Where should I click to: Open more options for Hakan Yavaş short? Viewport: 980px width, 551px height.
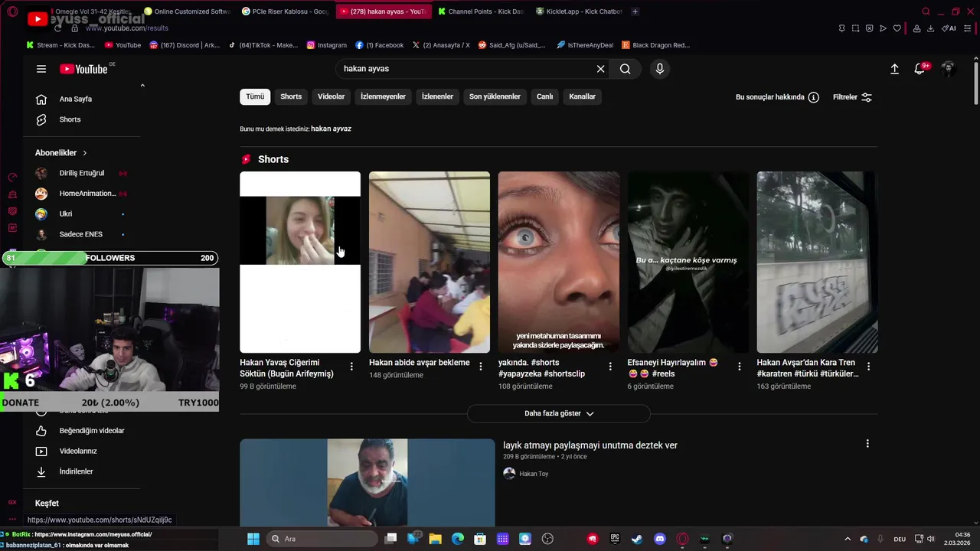[351, 367]
